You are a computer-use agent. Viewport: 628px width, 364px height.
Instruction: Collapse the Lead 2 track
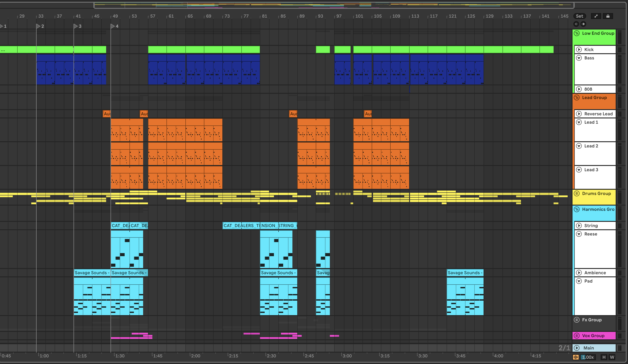[579, 146]
